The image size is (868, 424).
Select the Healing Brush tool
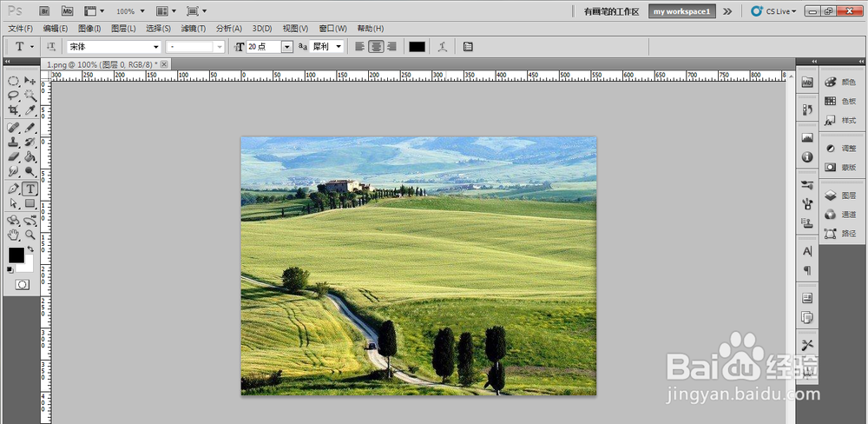[14, 128]
